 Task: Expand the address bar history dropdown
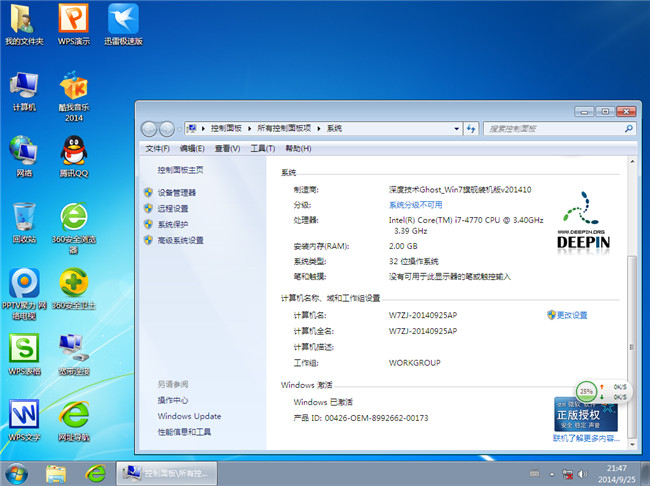[456, 129]
